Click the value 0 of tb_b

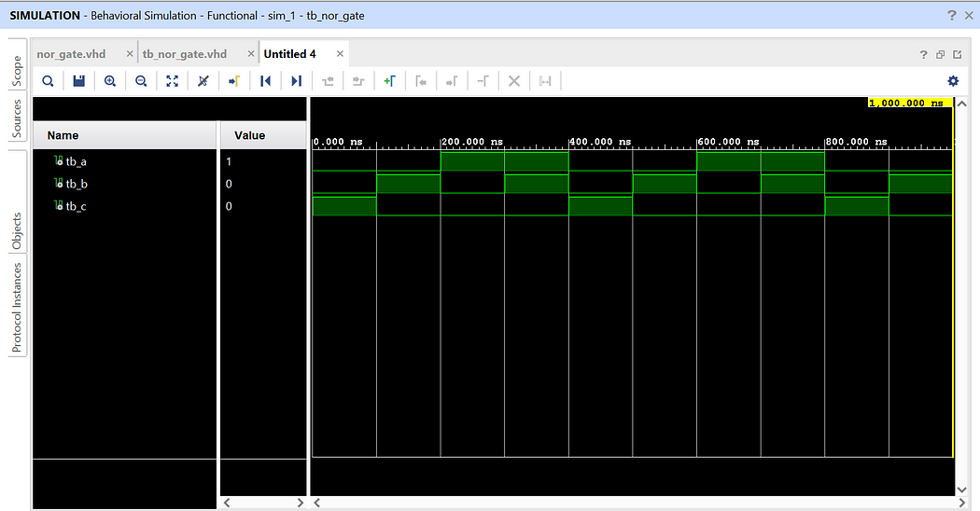pos(229,184)
